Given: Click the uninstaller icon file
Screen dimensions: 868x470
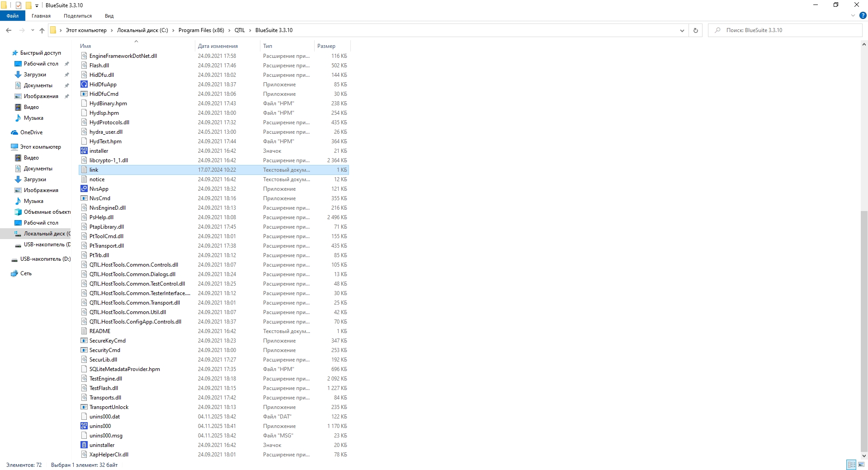Looking at the screenshot, I should click(84, 445).
